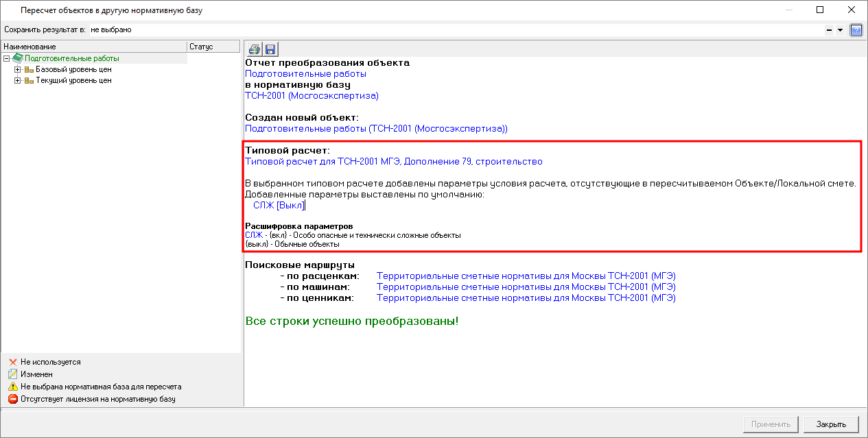Expand the Текущий уровень цен node
This screenshot has height=438, width=868.
click(18, 81)
